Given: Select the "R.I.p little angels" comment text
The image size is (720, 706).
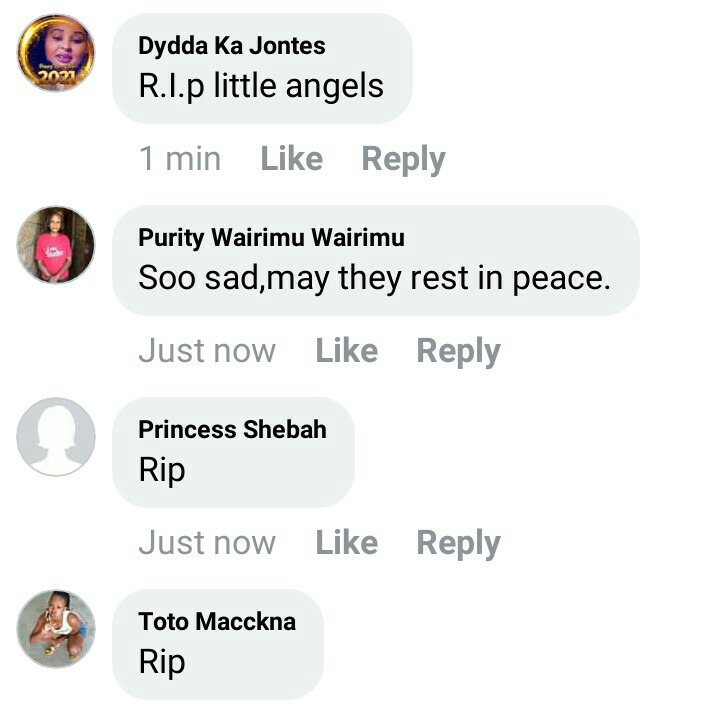Looking at the screenshot, I should pos(261,86).
